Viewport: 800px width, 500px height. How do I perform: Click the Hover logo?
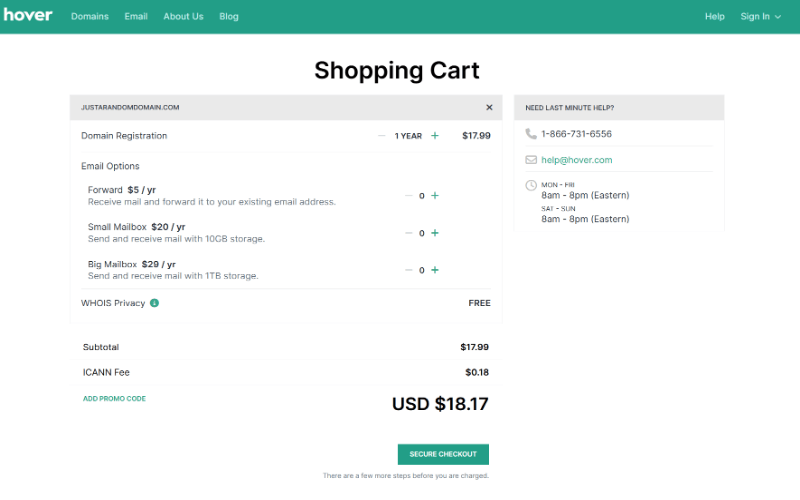pos(27,16)
